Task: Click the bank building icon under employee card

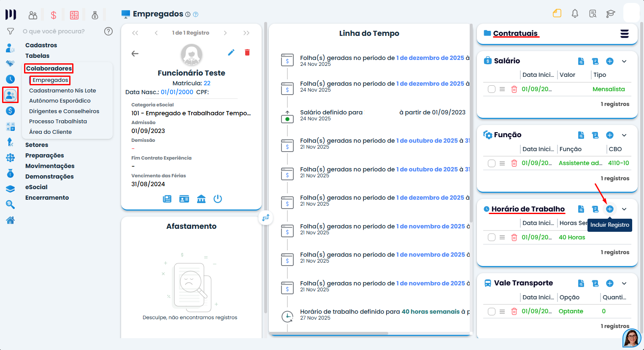Action: tap(201, 199)
